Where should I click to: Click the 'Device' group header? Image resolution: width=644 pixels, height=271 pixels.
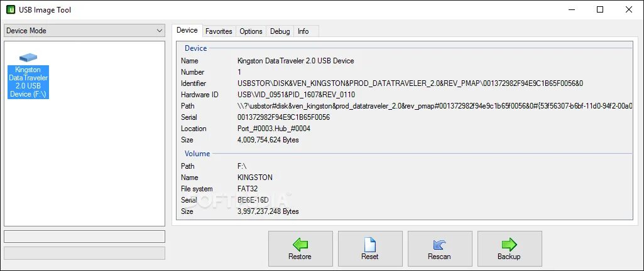point(196,48)
